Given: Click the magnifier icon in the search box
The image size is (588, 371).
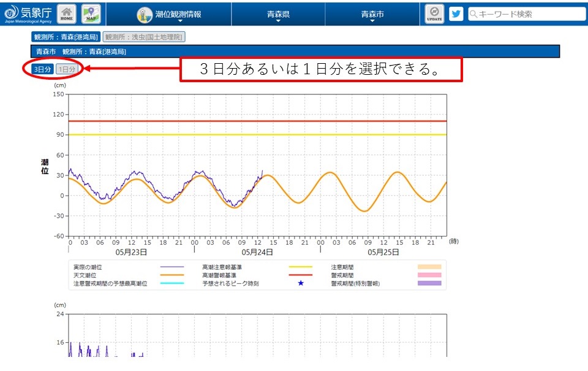Looking at the screenshot, I should pos(473,14).
